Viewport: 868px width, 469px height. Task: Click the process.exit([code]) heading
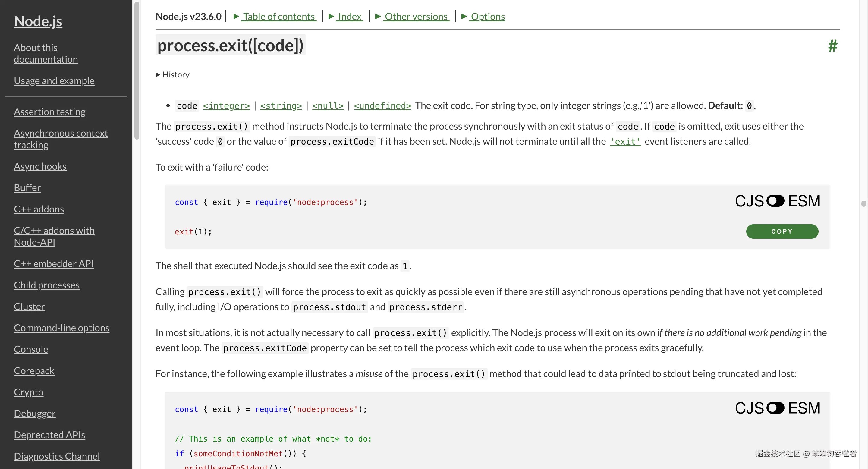230,46
